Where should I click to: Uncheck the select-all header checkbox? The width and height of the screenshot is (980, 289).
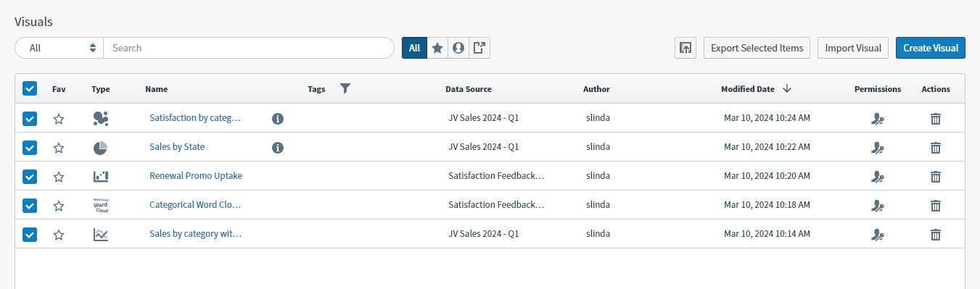30,88
